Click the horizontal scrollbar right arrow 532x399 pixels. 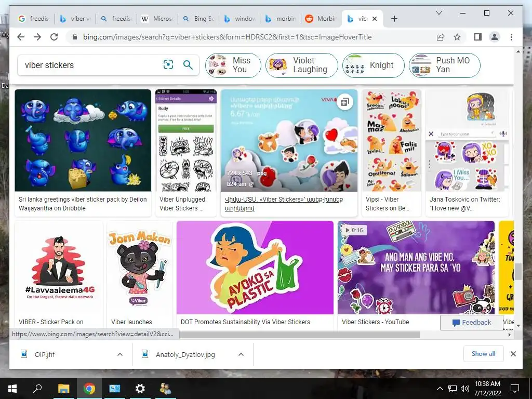pyautogui.click(x=509, y=335)
